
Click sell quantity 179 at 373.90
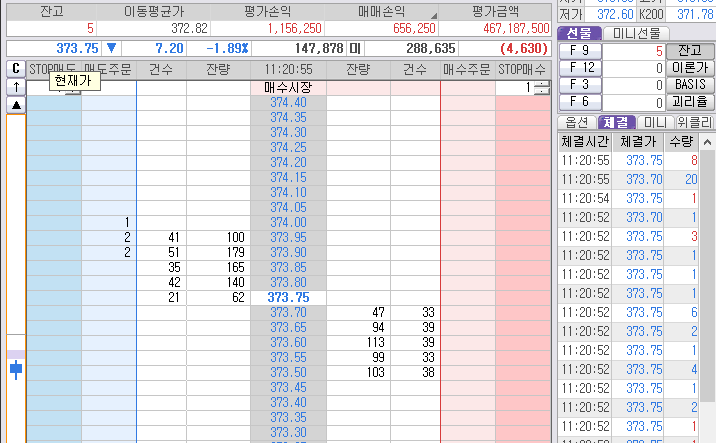coord(218,253)
